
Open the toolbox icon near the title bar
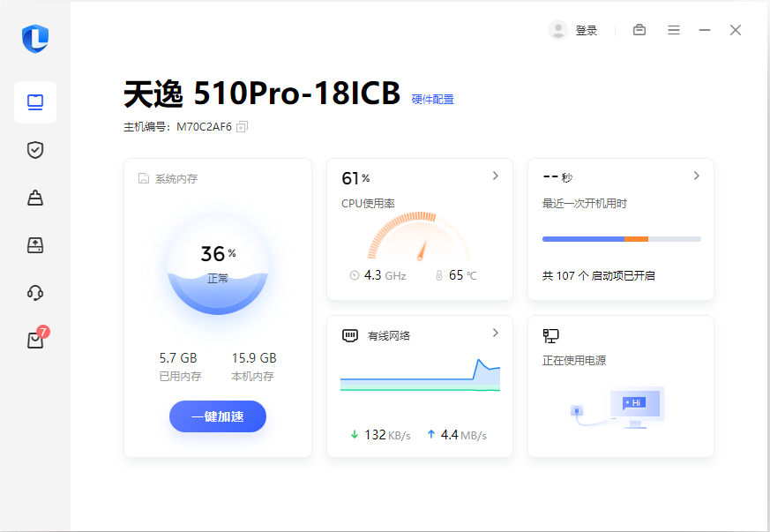point(639,29)
